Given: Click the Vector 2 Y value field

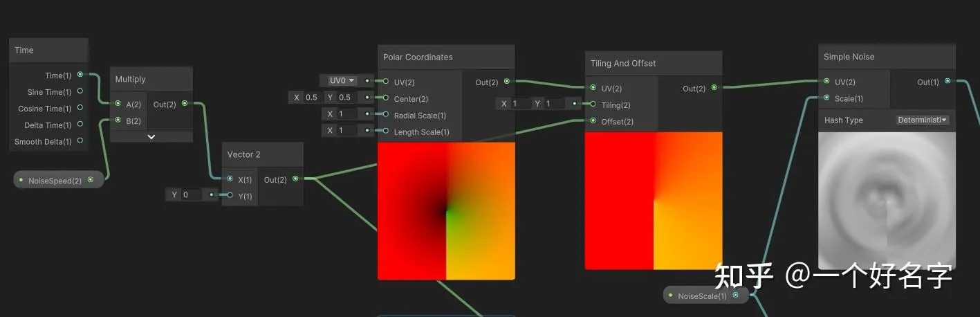Looking at the screenshot, I should point(191,195).
